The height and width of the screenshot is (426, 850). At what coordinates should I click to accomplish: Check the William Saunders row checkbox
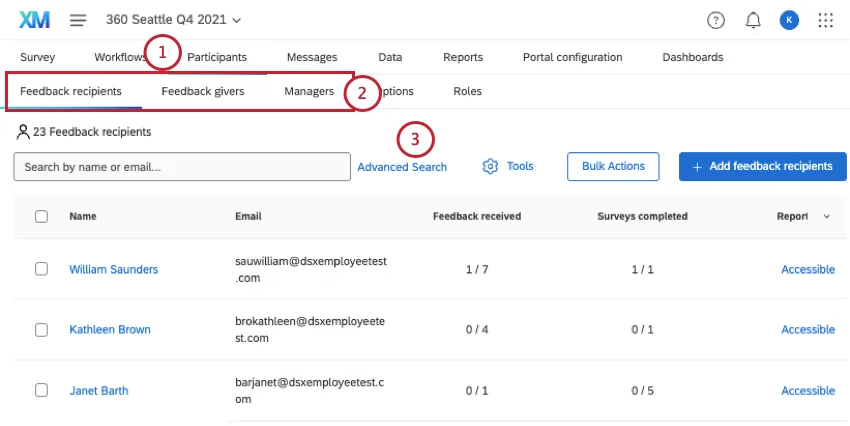41,269
